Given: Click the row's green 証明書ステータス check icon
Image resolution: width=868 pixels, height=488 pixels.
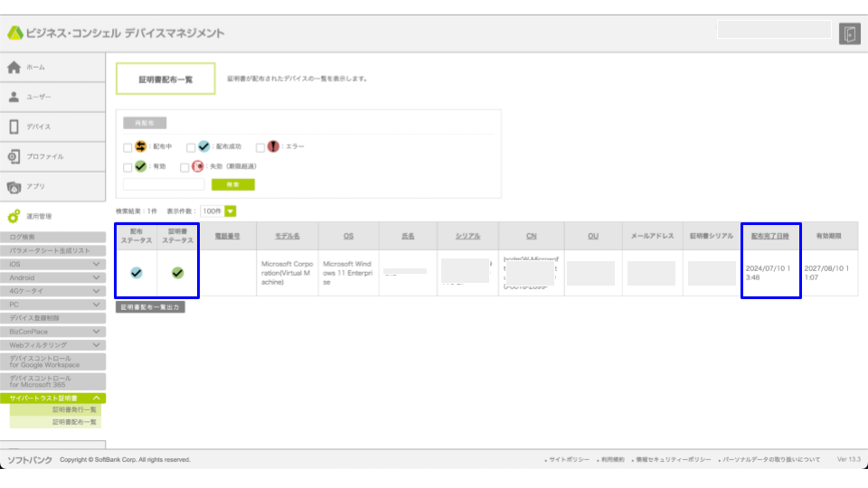Looking at the screenshot, I should click(177, 273).
